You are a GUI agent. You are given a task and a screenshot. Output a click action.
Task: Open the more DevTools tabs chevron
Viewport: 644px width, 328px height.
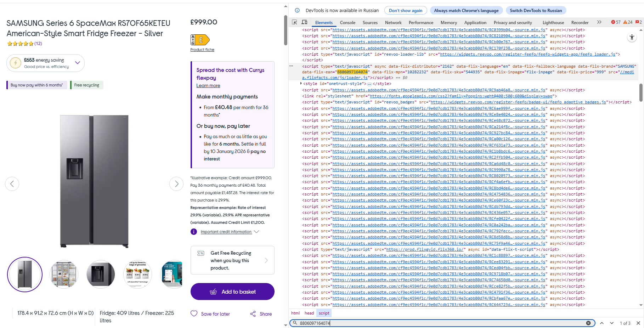click(x=599, y=22)
